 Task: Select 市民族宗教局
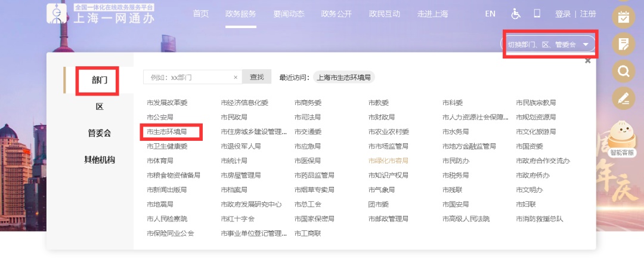click(x=536, y=103)
